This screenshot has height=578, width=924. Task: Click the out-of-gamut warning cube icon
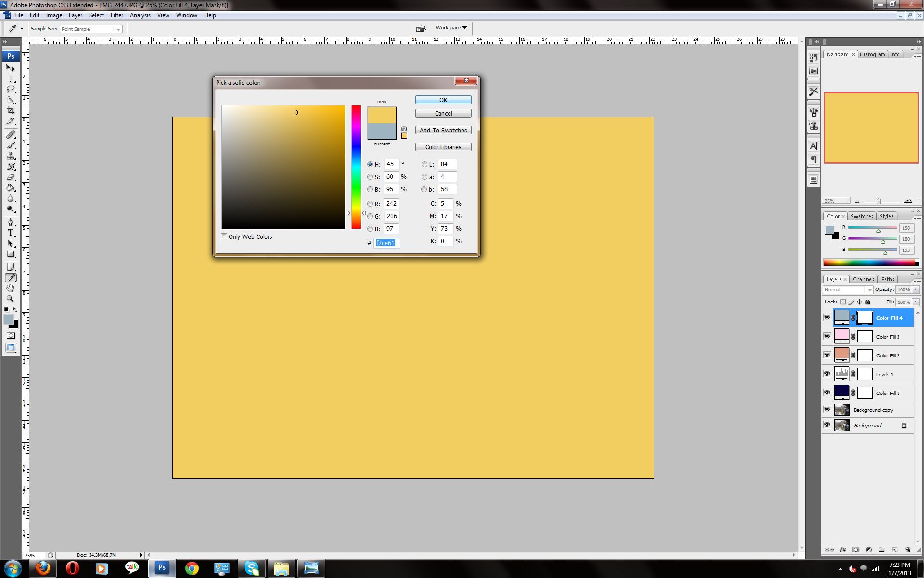click(x=404, y=129)
